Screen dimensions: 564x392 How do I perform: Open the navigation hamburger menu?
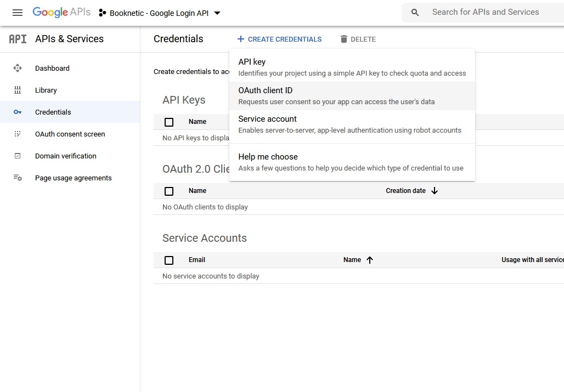coord(17,12)
